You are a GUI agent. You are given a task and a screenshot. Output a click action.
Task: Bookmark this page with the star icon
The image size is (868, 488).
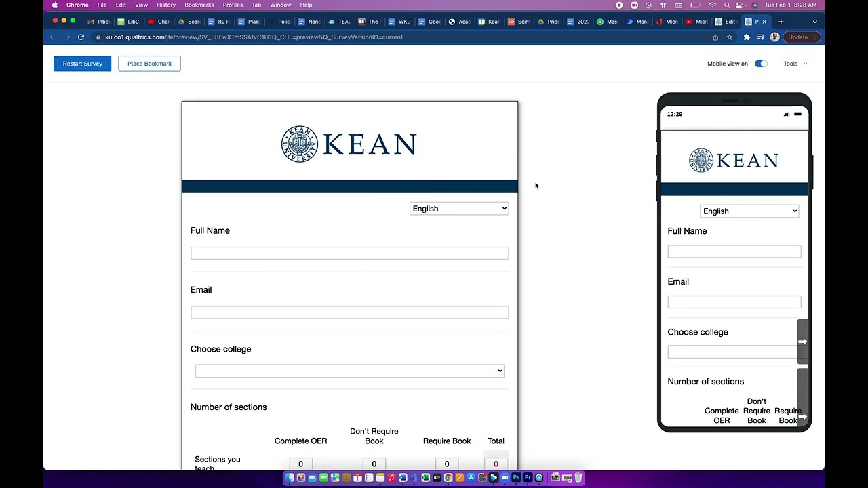click(730, 37)
